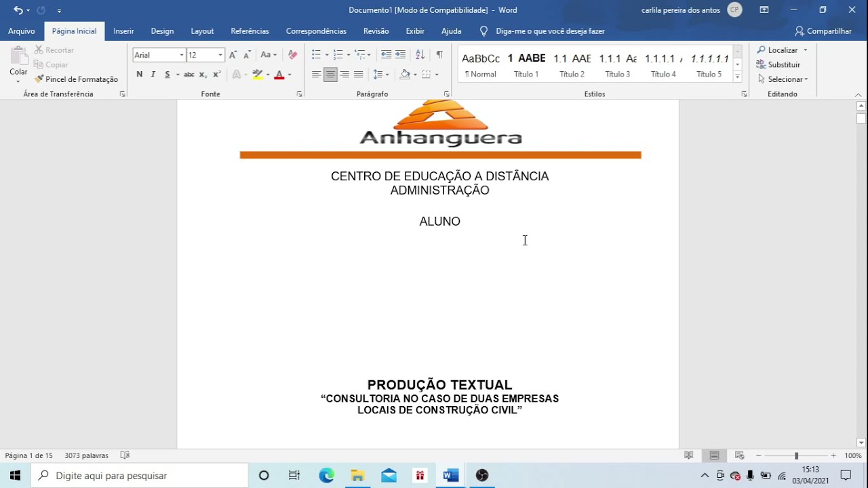
Task: Open the change case (Aa) dropdown
Action: [x=269, y=55]
